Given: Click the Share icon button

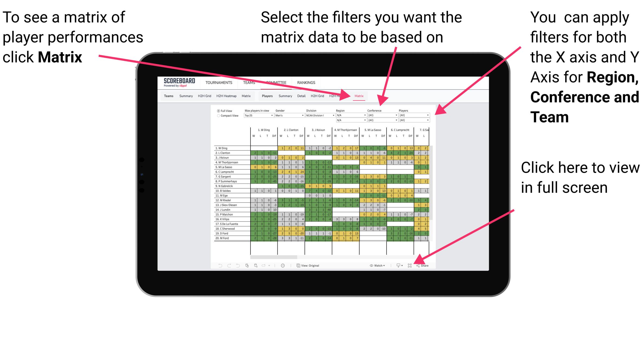Looking at the screenshot, I should pyautogui.click(x=422, y=266).
